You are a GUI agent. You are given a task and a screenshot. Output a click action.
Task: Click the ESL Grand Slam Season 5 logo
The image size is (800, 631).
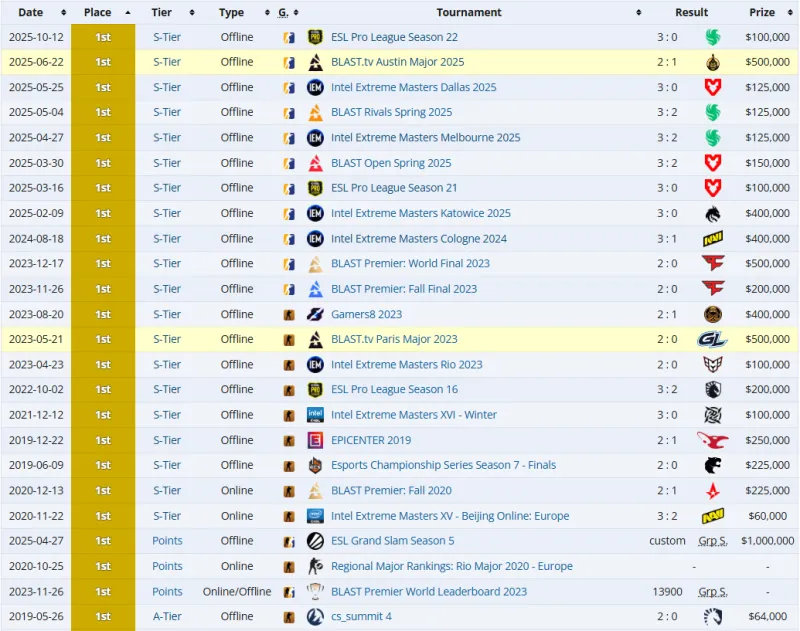[x=315, y=541]
